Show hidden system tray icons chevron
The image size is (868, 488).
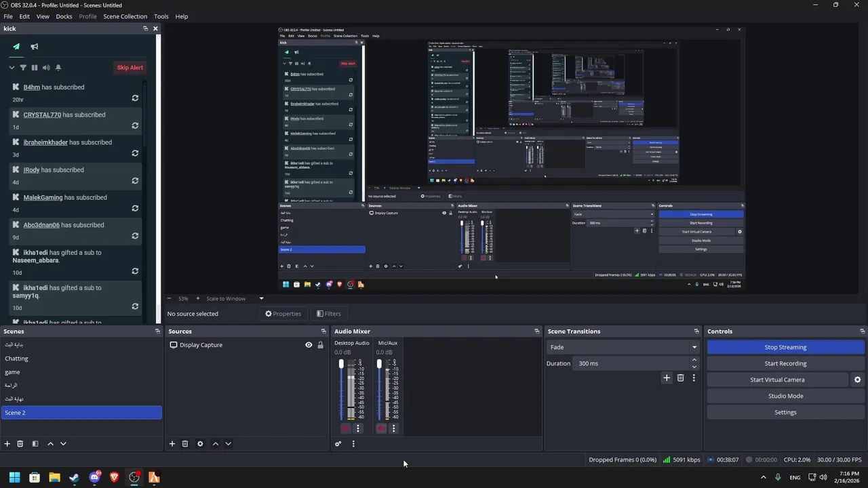(764, 478)
